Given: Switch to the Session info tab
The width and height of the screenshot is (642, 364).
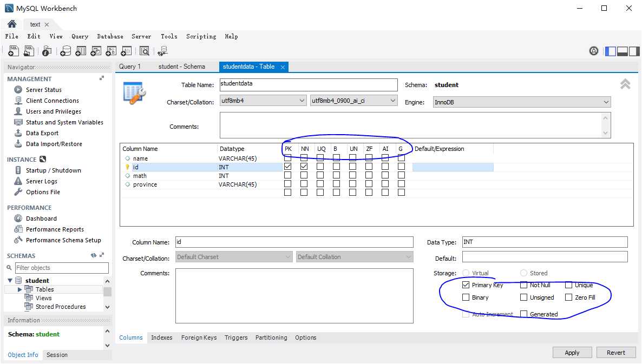Looking at the screenshot, I should [x=57, y=355].
